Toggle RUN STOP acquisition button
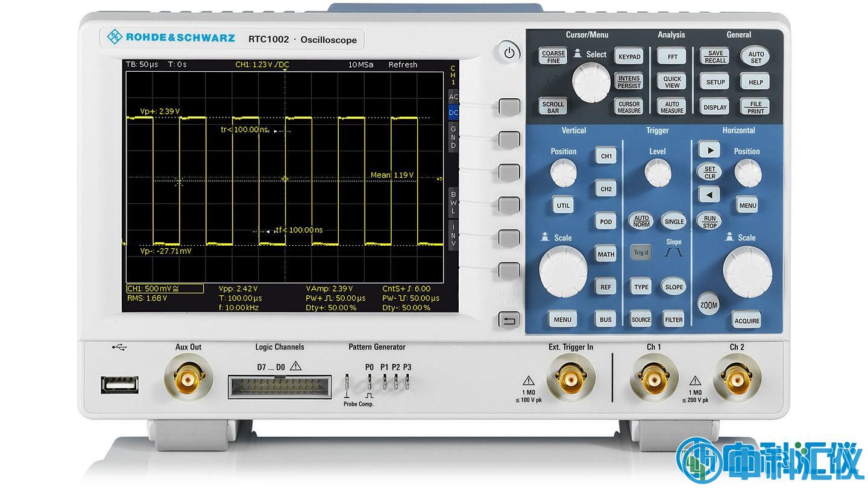Image resolution: width=868 pixels, height=488 pixels. 709,222
